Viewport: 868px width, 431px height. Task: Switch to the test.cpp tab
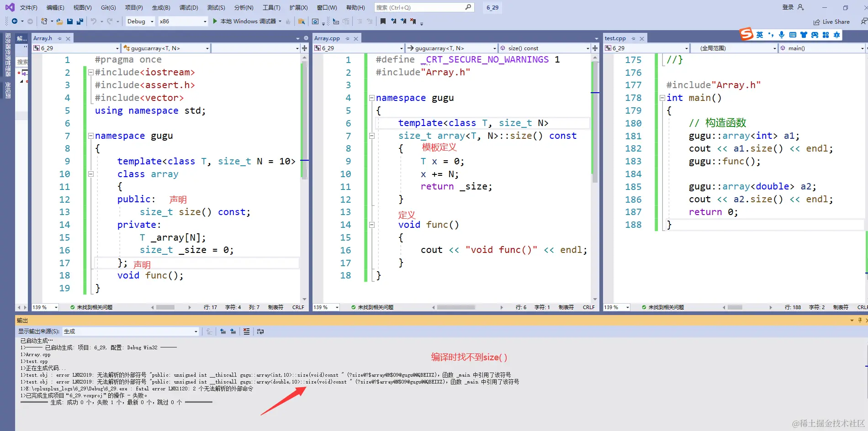pos(615,38)
